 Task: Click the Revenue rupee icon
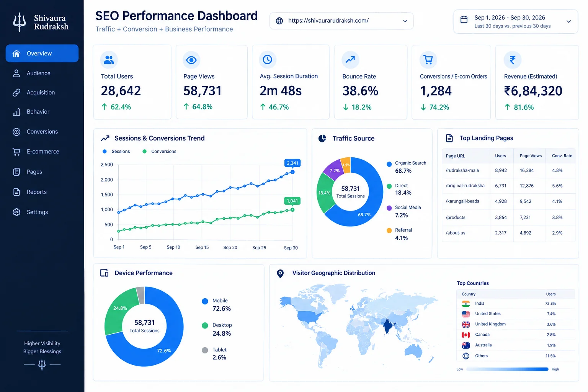tap(513, 60)
